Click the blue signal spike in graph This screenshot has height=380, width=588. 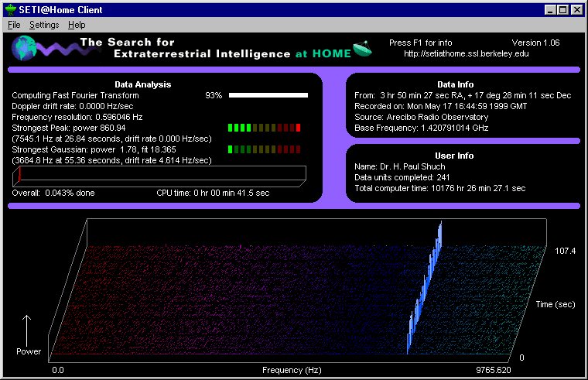coord(425,288)
